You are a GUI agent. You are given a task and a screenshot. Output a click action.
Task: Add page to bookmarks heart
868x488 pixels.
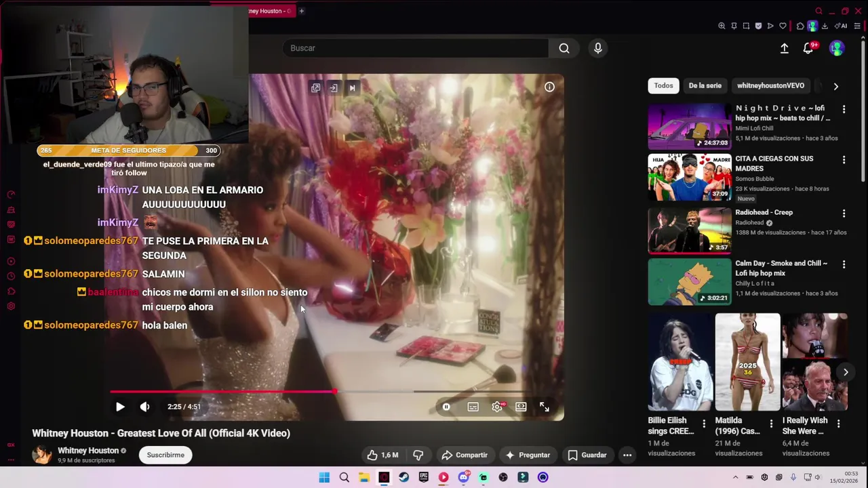[x=783, y=26]
